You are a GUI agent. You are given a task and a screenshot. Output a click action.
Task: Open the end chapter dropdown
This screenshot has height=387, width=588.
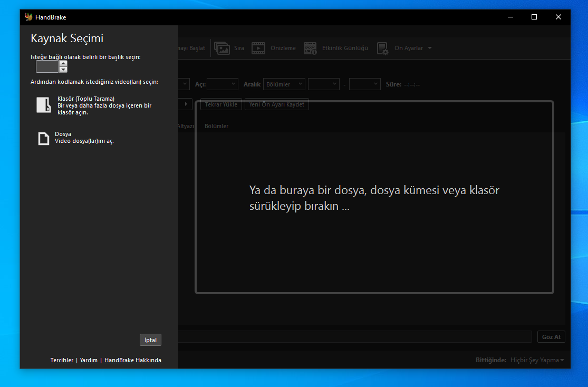click(365, 84)
